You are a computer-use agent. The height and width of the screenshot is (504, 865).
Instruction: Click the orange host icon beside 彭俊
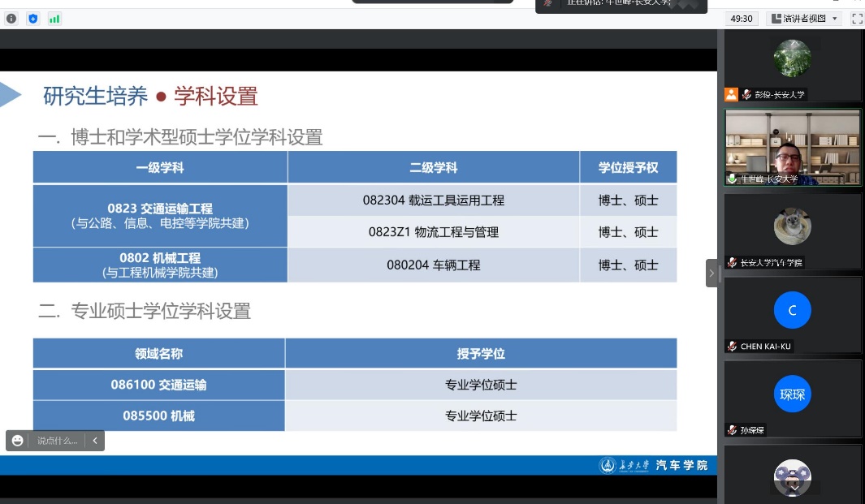pyautogui.click(x=731, y=95)
